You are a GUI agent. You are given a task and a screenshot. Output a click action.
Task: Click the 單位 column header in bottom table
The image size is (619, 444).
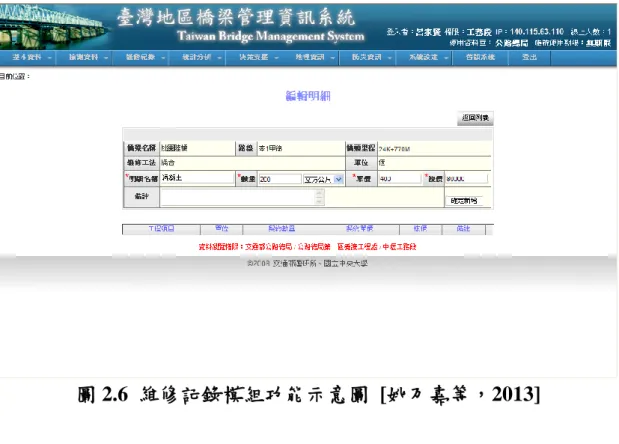pos(221,229)
